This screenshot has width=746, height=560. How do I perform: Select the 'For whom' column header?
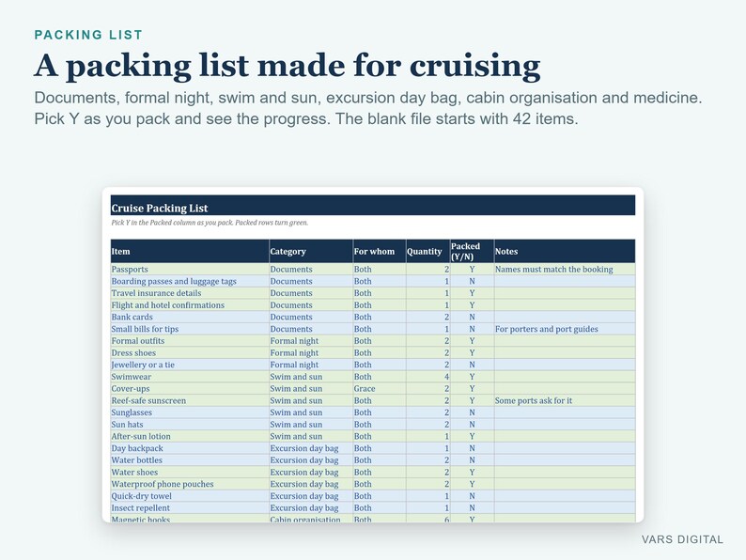tap(380, 251)
